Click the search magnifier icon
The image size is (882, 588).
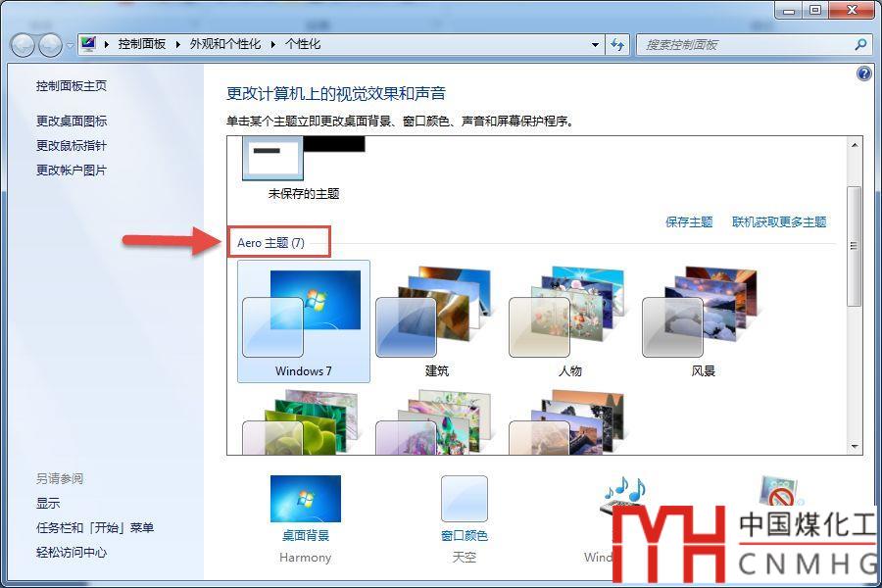point(860,44)
